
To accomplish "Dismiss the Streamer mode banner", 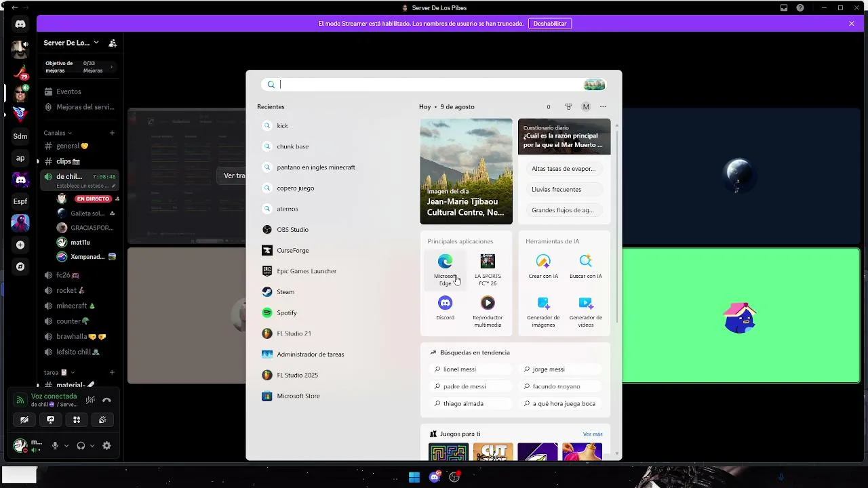I will (x=852, y=24).
